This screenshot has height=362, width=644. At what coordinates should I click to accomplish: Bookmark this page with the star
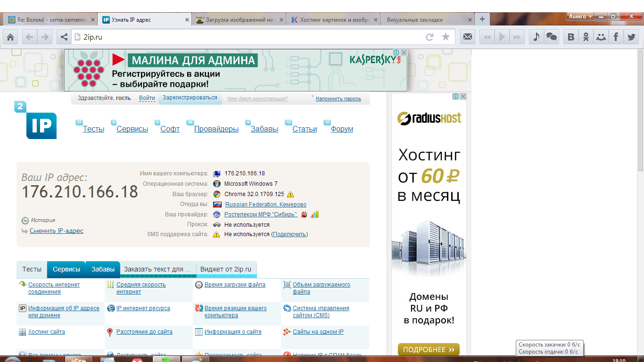[x=446, y=37]
